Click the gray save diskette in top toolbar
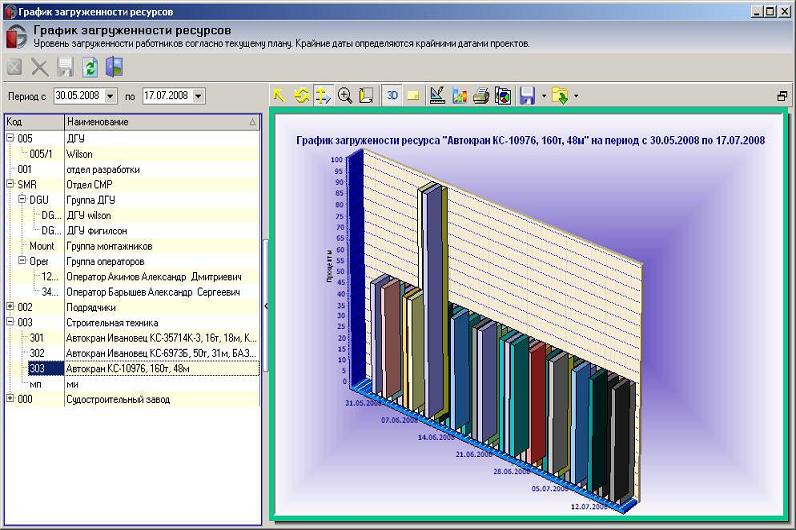Viewport: 796px width, 530px height. click(x=65, y=68)
